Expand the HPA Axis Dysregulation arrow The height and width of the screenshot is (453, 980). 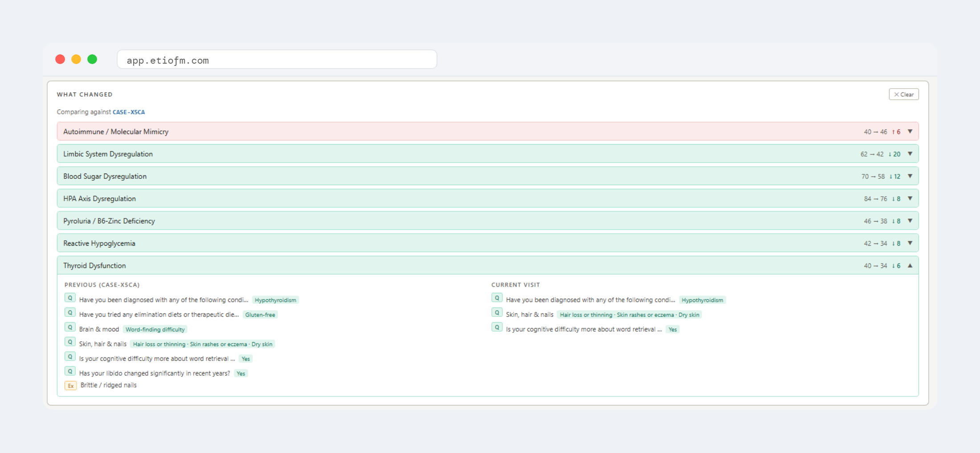[x=910, y=198]
